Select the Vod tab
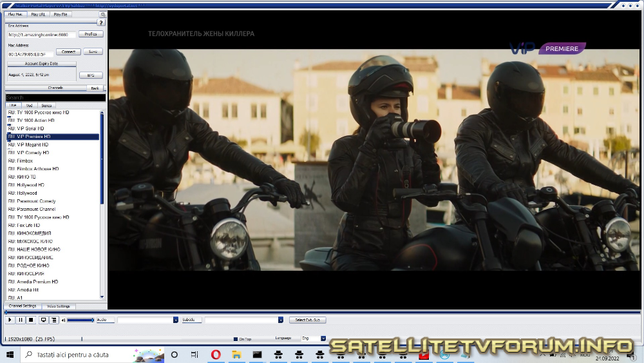Screen dimensions: 644x363 coord(29,106)
